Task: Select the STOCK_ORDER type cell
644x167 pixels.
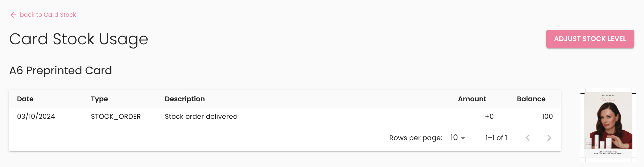Action: click(116, 117)
